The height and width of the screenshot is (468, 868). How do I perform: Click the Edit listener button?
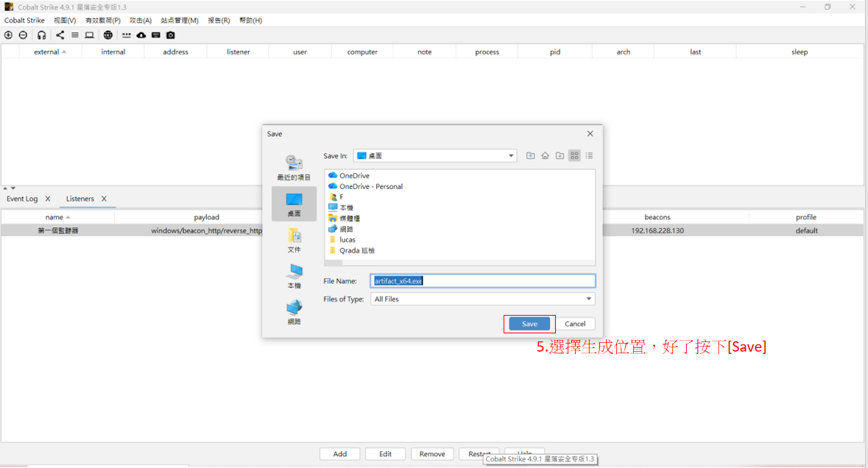click(x=385, y=453)
